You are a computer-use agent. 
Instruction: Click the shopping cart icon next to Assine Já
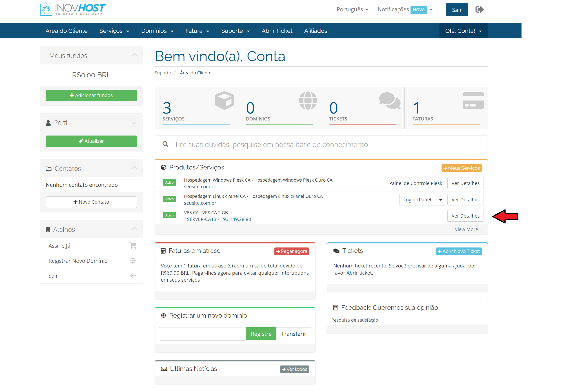[133, 245]
